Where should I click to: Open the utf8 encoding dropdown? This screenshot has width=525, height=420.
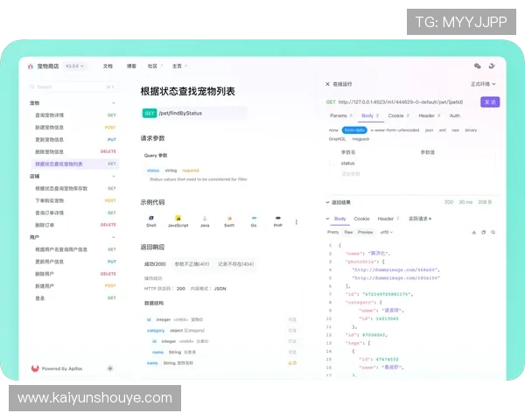tap(387, 232)
